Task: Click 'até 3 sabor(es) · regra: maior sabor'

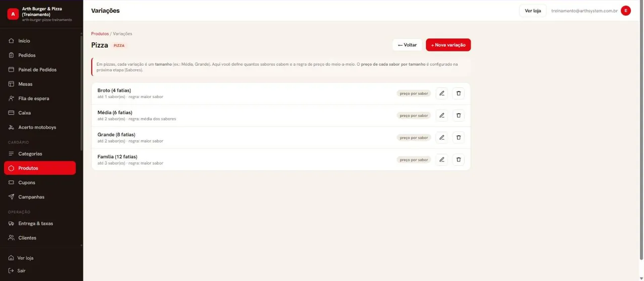Action: pos(130,163)
